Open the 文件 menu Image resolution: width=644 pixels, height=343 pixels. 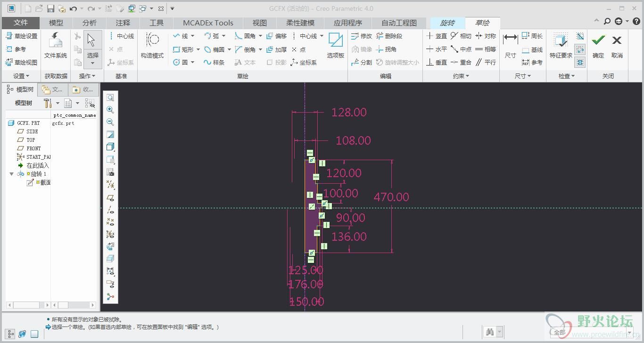(21, 23)
